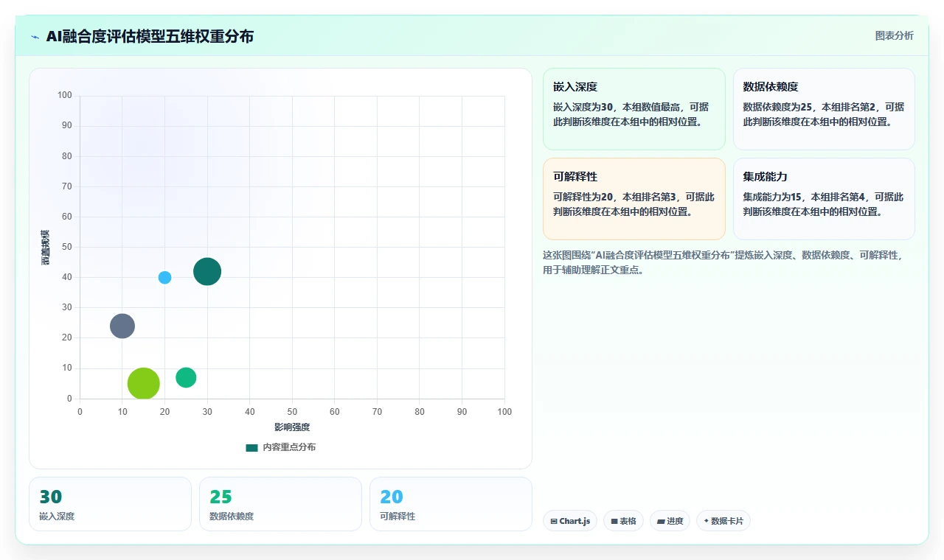
Task: Click the green bubble at x=25
Action: (x=186, y=377)
